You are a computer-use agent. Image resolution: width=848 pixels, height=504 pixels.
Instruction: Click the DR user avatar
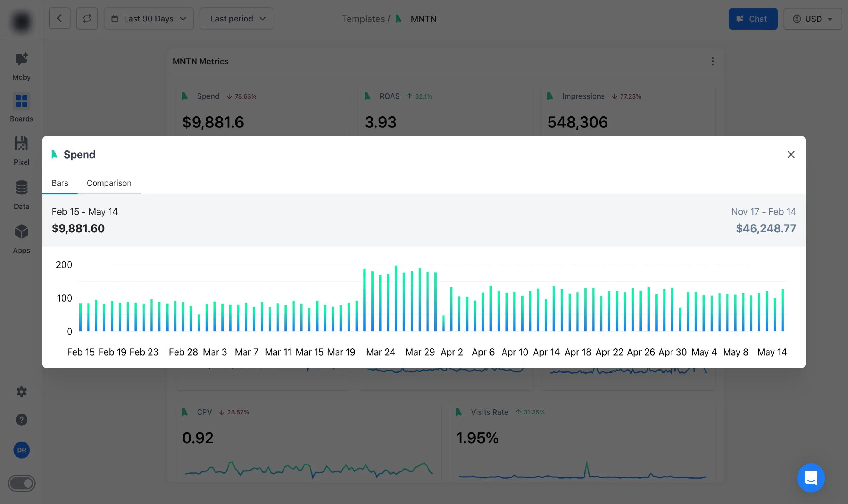22,450
